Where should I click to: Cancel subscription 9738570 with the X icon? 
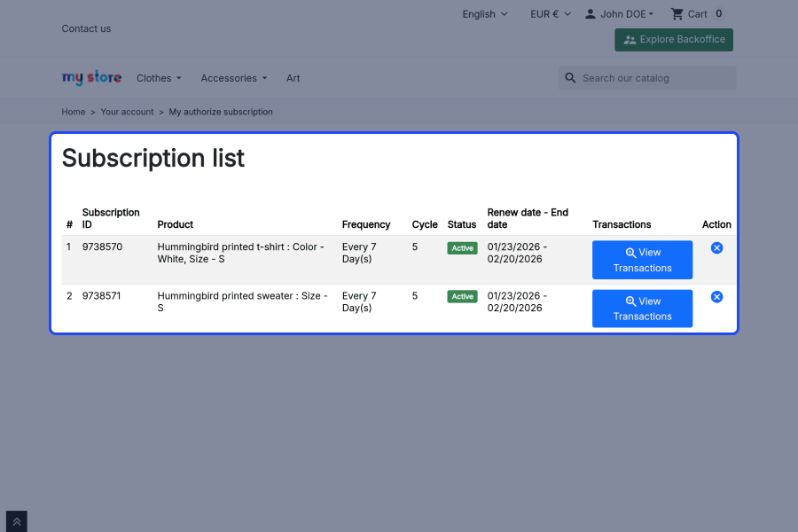[x=716, y=248]
